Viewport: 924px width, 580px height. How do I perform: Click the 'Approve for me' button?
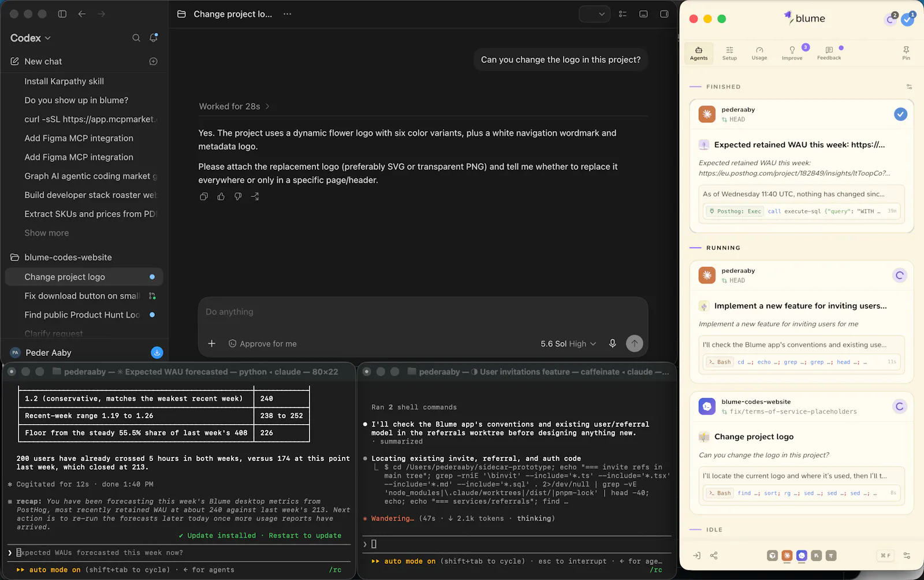click(x=263, y=344)
